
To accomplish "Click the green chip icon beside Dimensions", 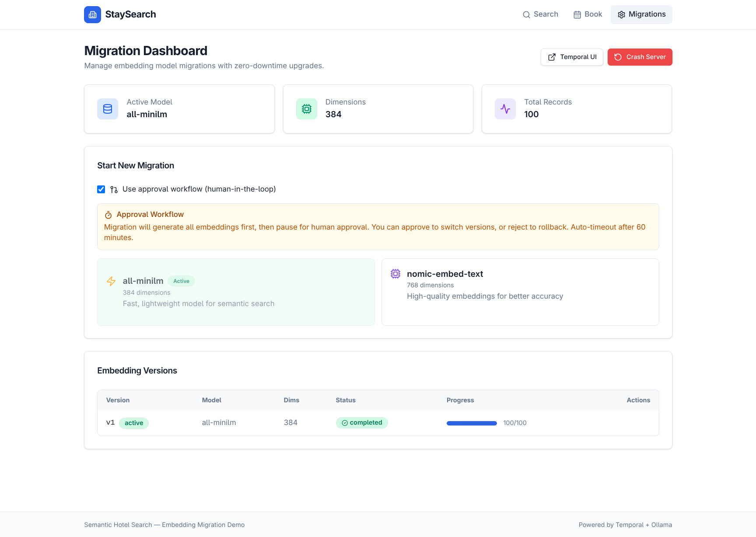I will pos(307,109).
